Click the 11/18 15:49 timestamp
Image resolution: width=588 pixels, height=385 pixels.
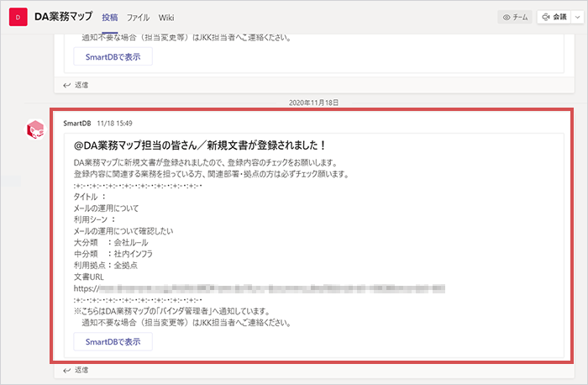point(114,123)
